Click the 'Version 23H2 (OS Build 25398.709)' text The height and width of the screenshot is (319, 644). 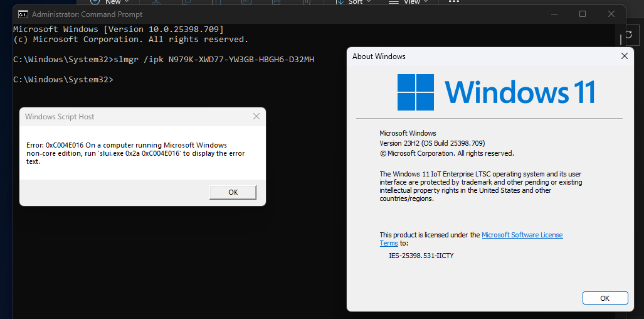coord(432,143)
